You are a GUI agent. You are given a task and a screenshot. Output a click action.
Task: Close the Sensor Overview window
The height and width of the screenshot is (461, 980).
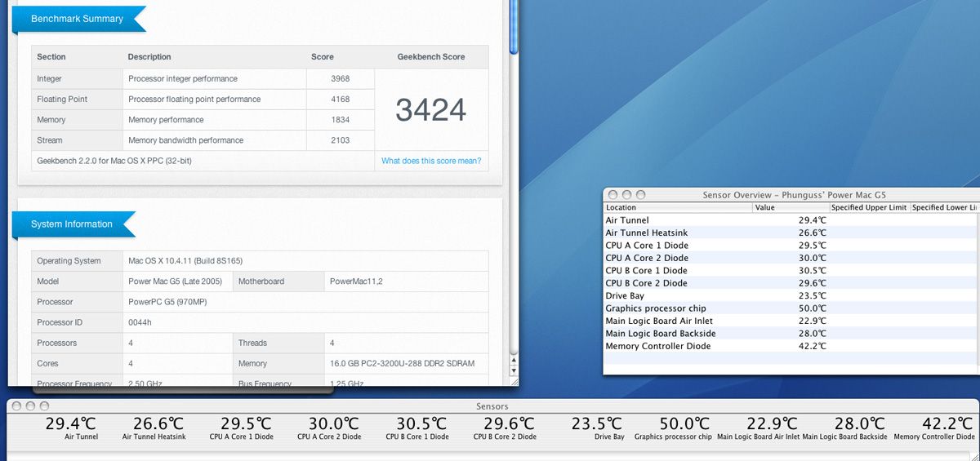click(612, 195)
